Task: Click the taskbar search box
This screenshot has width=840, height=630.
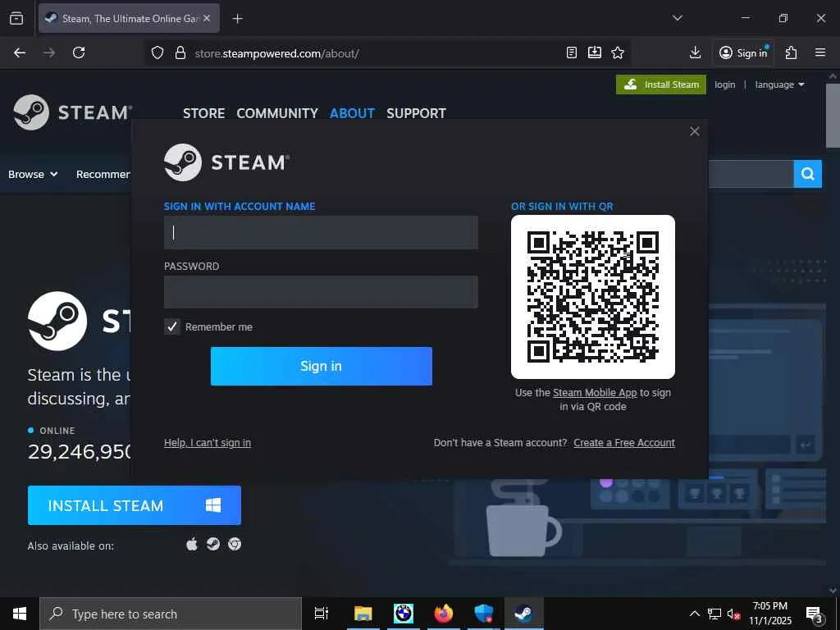Action: point(171,614)
